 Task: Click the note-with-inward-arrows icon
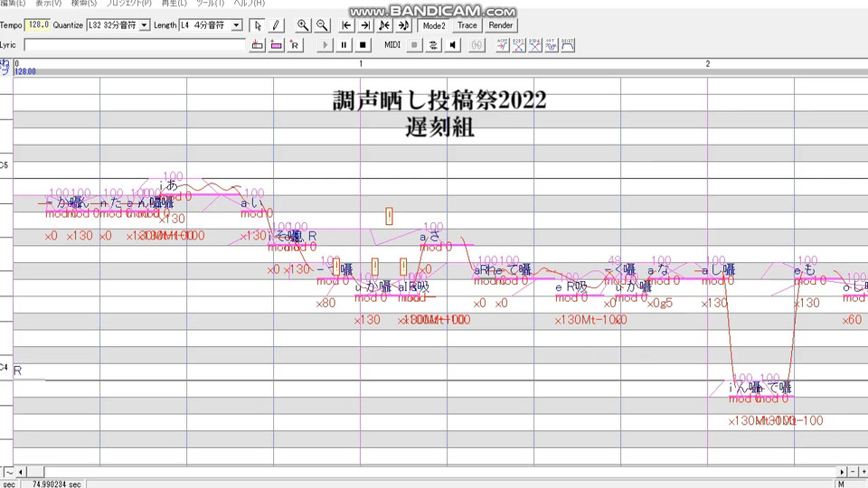(384, 25)
